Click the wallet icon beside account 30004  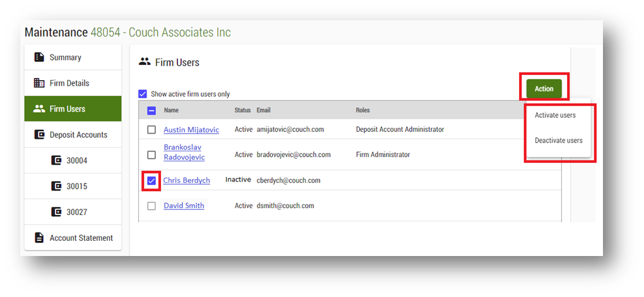click(56, 161)
